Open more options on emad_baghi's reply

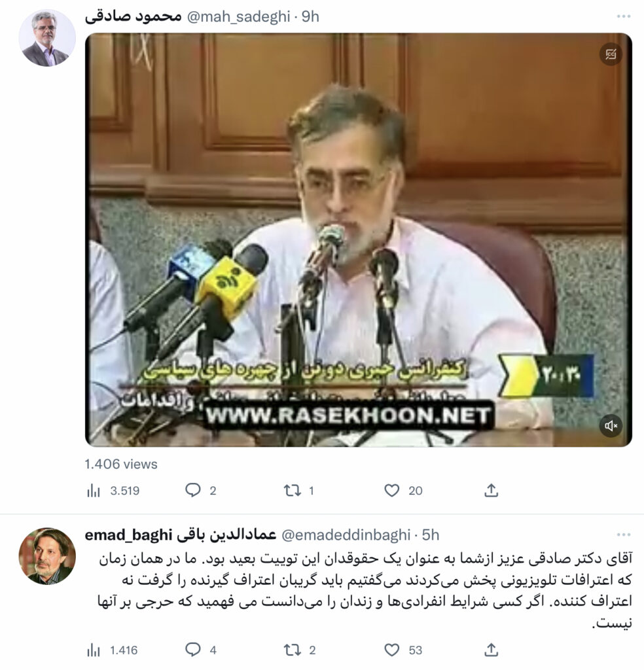[x=624, y=535]
